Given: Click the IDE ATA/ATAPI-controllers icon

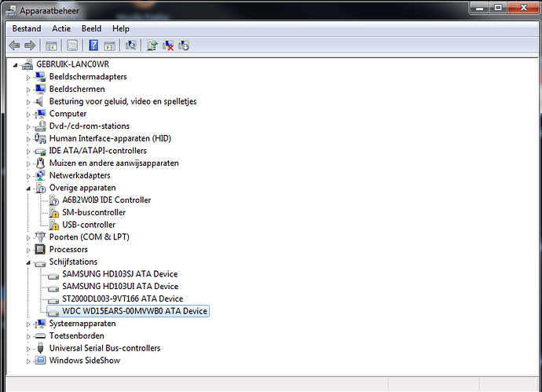Looking at the screenshot, I should [x=40, y=151].
